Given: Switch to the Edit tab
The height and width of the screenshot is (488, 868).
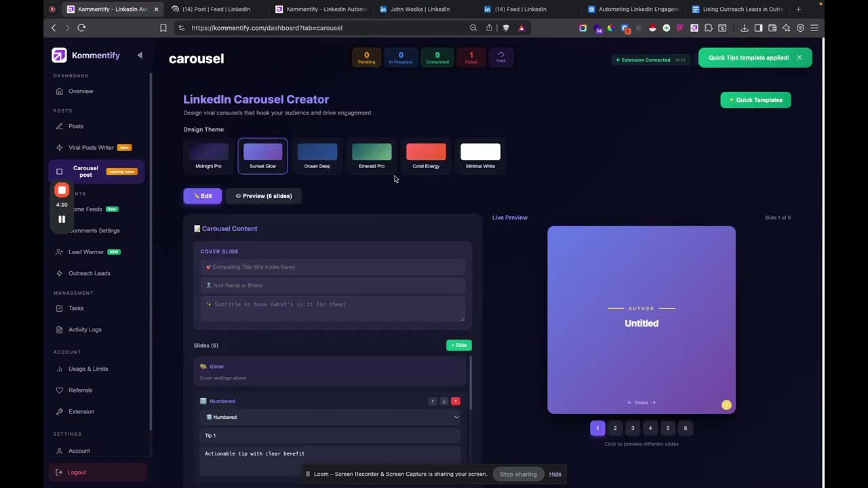Looking at the screenshot, I should 202,196.
